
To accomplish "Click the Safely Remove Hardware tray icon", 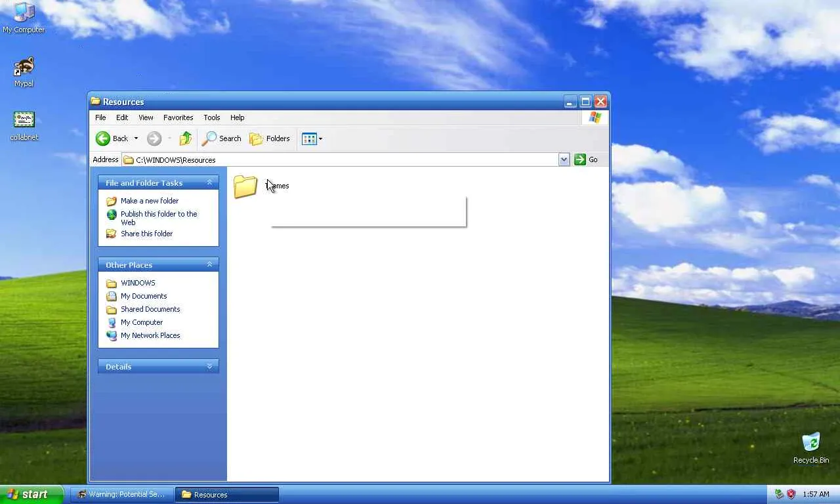I will (779, 494).
